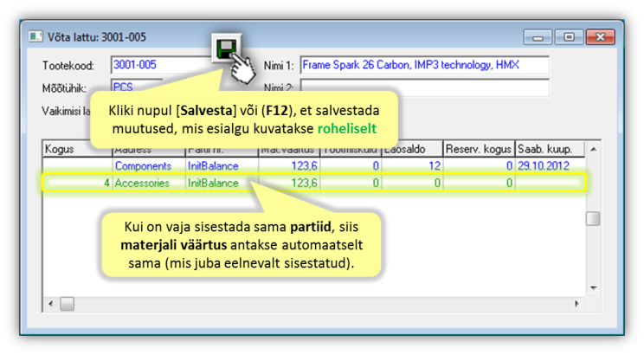This screenshot has width=644, height=355.
Task: Close the Võta lattu window
Action: 600,37
